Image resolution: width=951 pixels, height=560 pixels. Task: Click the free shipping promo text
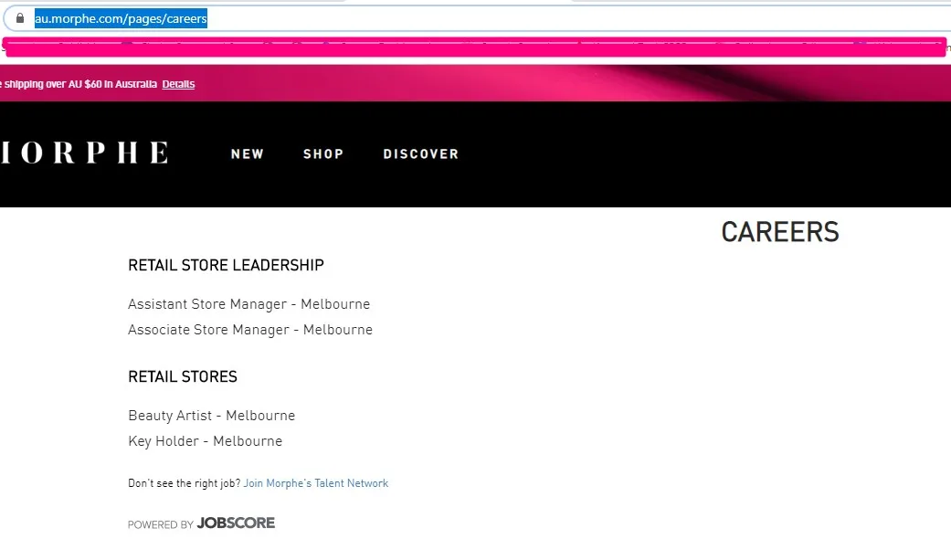click(x=78, y=84)
